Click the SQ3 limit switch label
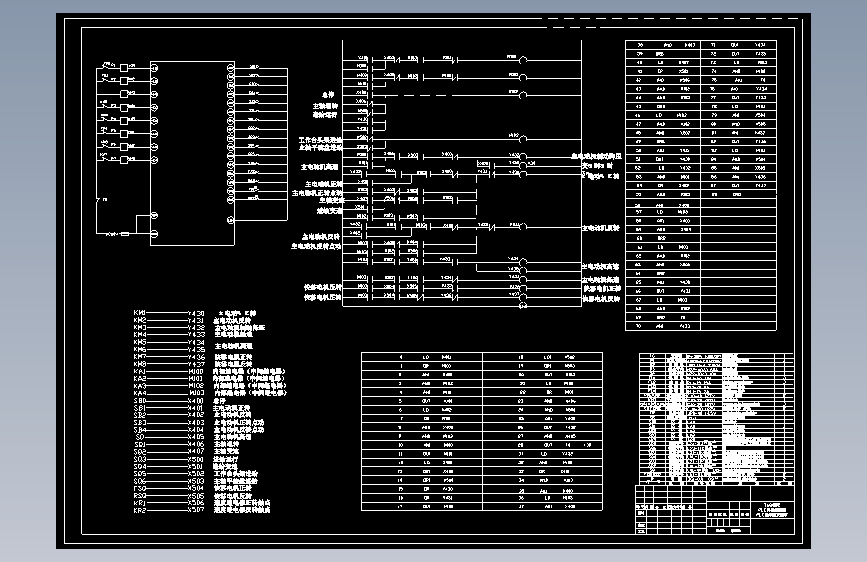Viewport: 867px width, 562px height. point(140,459)
